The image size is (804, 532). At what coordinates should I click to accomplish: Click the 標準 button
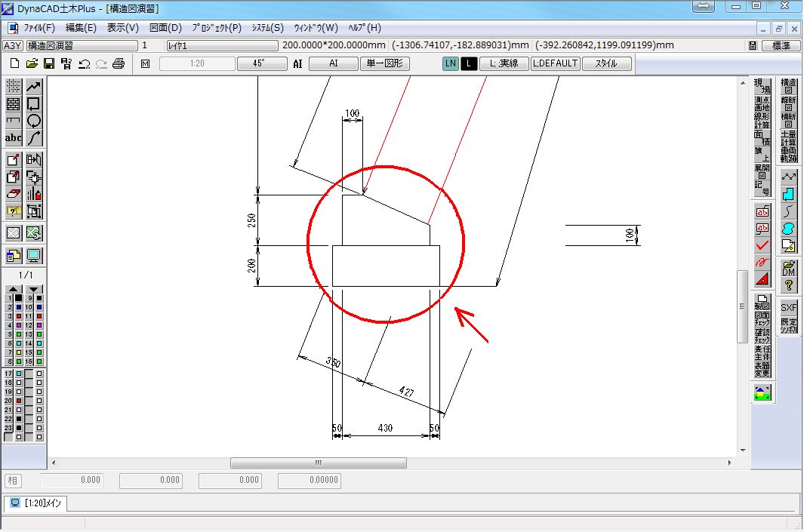click(781, 45)
